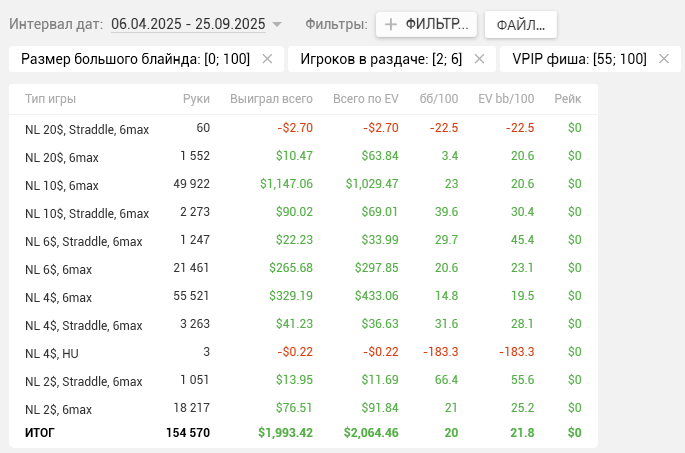Open the ФАЙЛ... menu button
The width and height of the screenshot is (685, 453).
point(520,24)
